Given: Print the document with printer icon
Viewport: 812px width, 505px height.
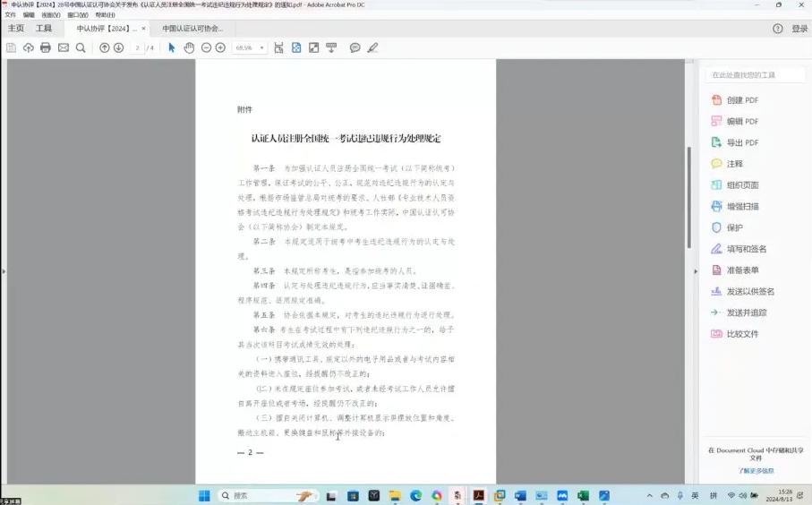Looking at the screenshot, I should (46, 47).
